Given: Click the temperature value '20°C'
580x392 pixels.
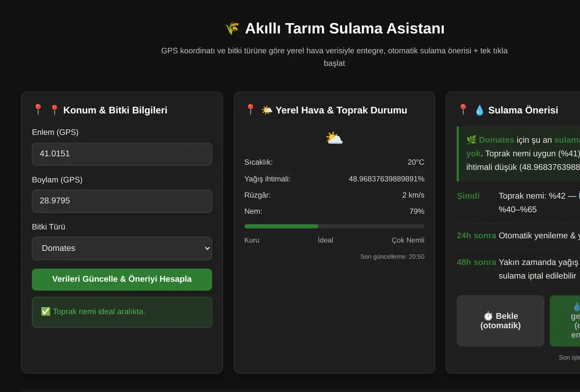Looking at the screenshot, I should (416, 162).
